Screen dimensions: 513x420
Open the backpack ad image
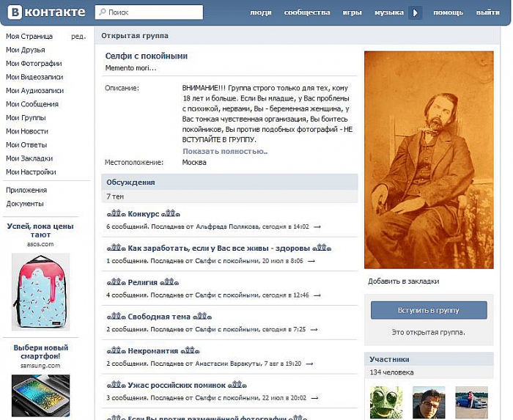click(40, 292)
